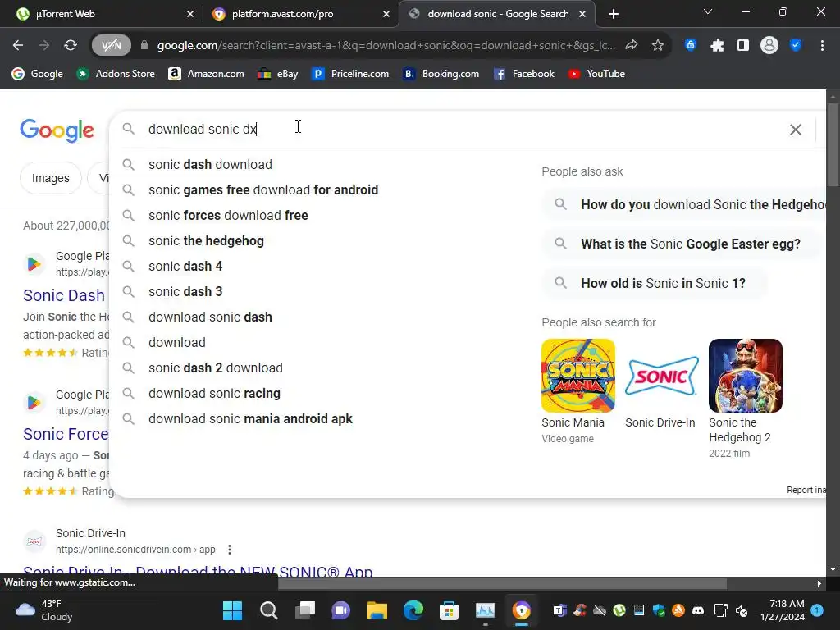Open the tab search chevron dropdown
This screenshot has height=630, width=840.
click(708, 11)
